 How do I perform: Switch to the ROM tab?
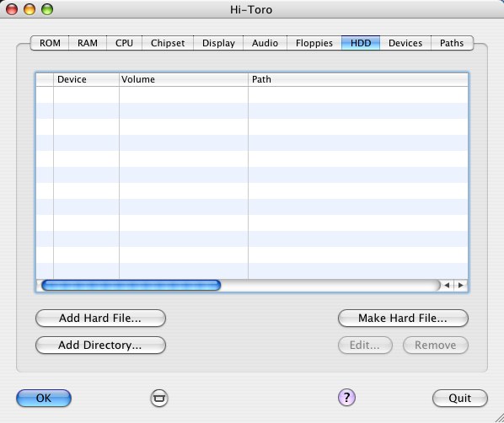pyautogui.click(x=50, y=43)
